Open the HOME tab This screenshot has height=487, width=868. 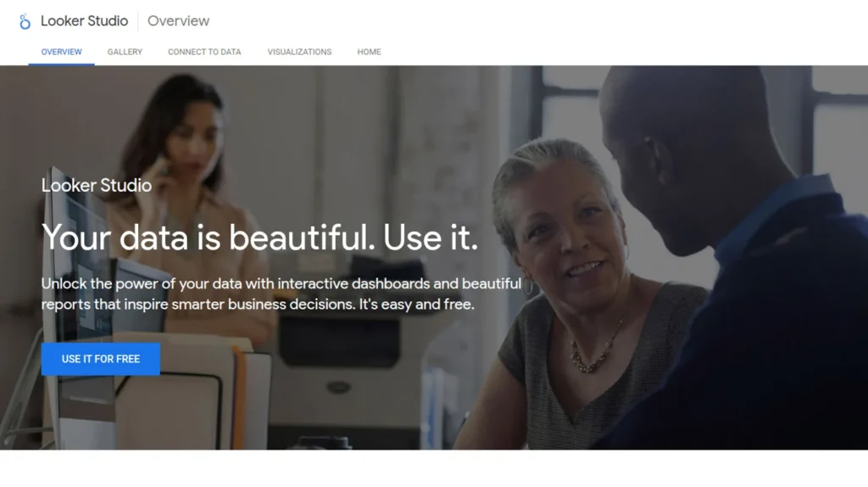[x=369, y=52]
